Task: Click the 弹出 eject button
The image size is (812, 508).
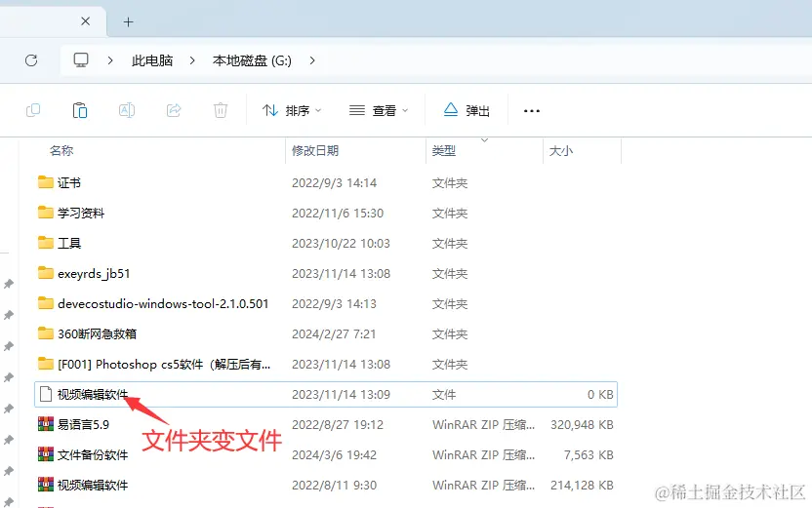Action: (467, 111)
